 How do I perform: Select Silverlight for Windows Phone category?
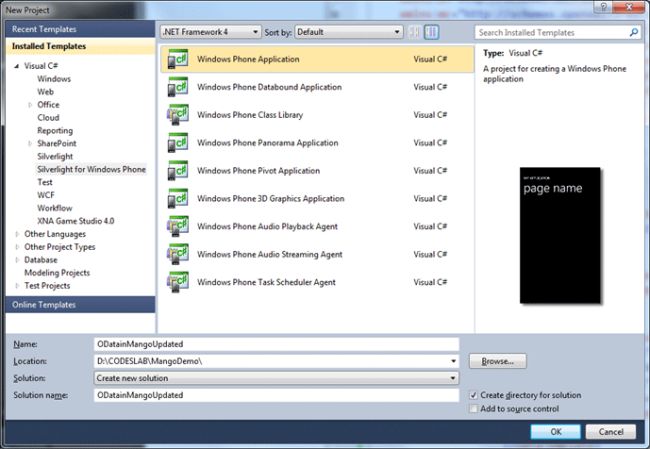(x=91, y=169)
